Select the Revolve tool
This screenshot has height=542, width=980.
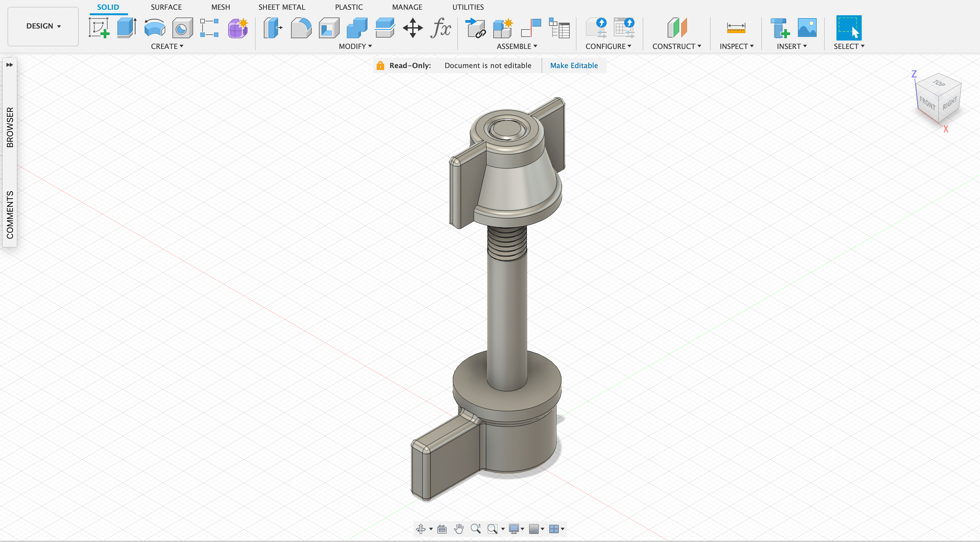point(155,28)
